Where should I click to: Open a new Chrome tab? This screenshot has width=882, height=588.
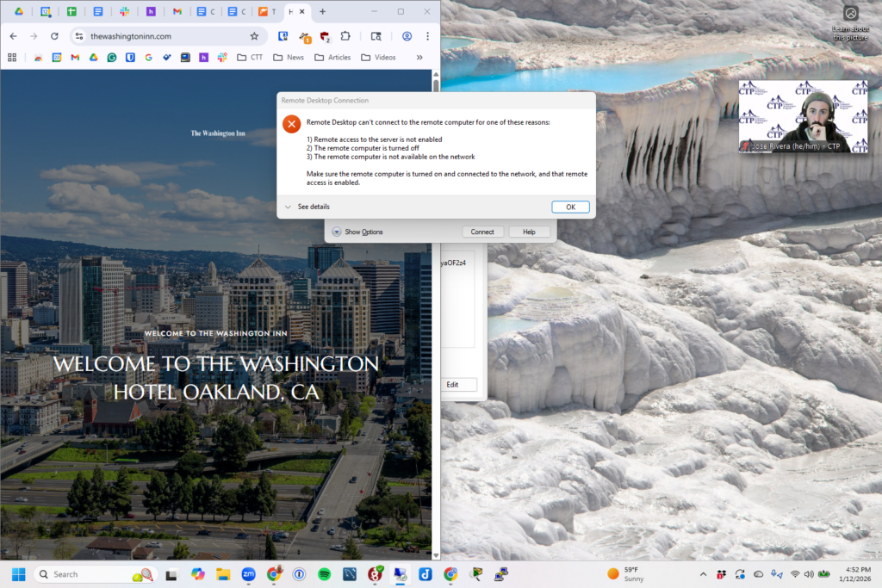coord(323,12)
